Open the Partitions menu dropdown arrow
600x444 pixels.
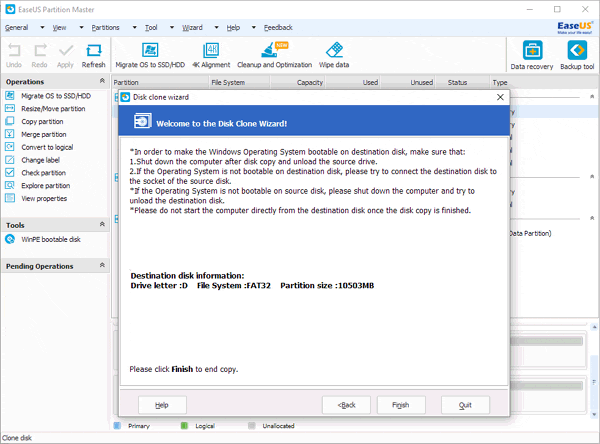pyautogui.click(x=134, y=28)
